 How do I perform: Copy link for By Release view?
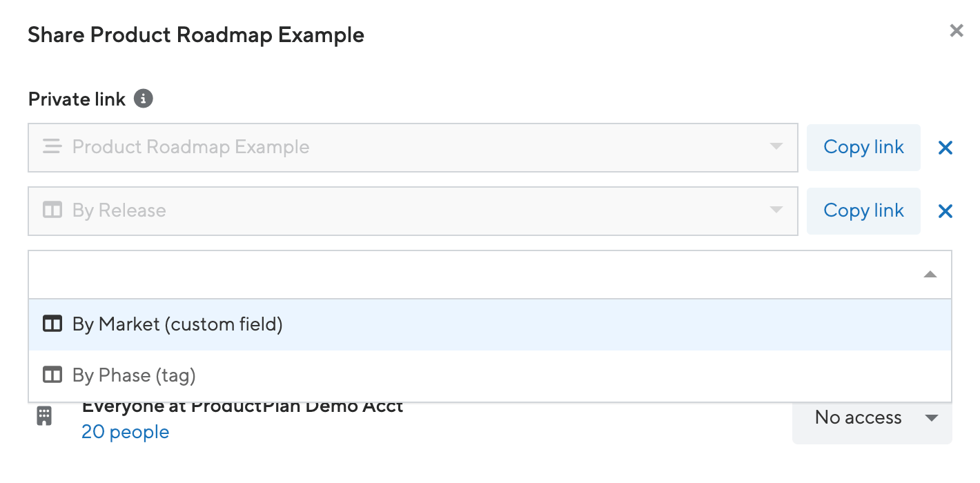point(863,211)
